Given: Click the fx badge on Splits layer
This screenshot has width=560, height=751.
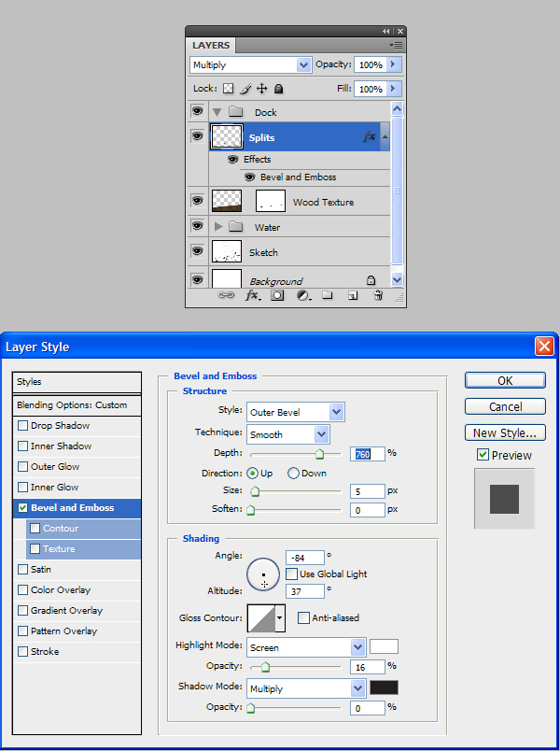Looking at the screenshot, I should pyautogui.click(x=369, y=137).
